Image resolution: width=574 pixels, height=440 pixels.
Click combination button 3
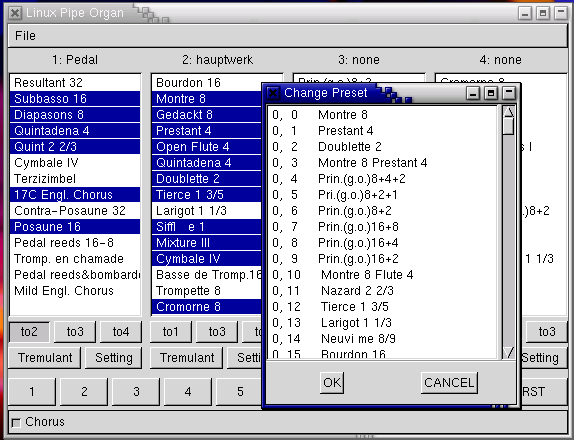136,392
